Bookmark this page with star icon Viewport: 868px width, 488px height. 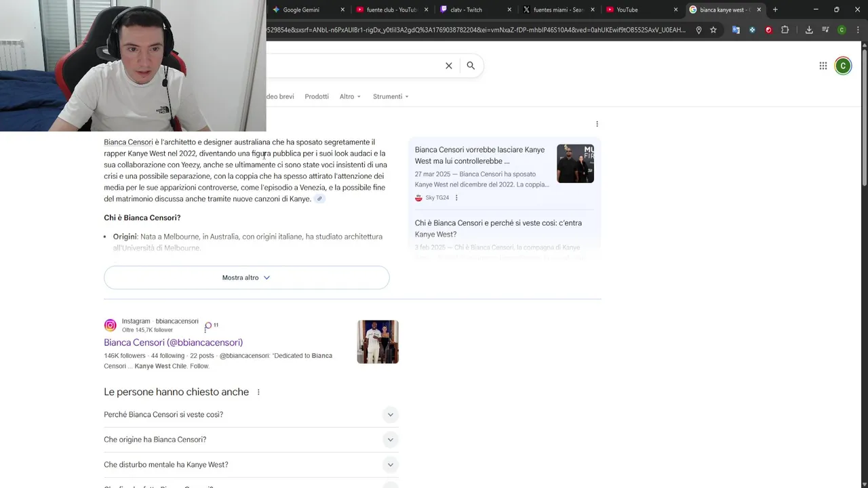click(x=713, y=30)
